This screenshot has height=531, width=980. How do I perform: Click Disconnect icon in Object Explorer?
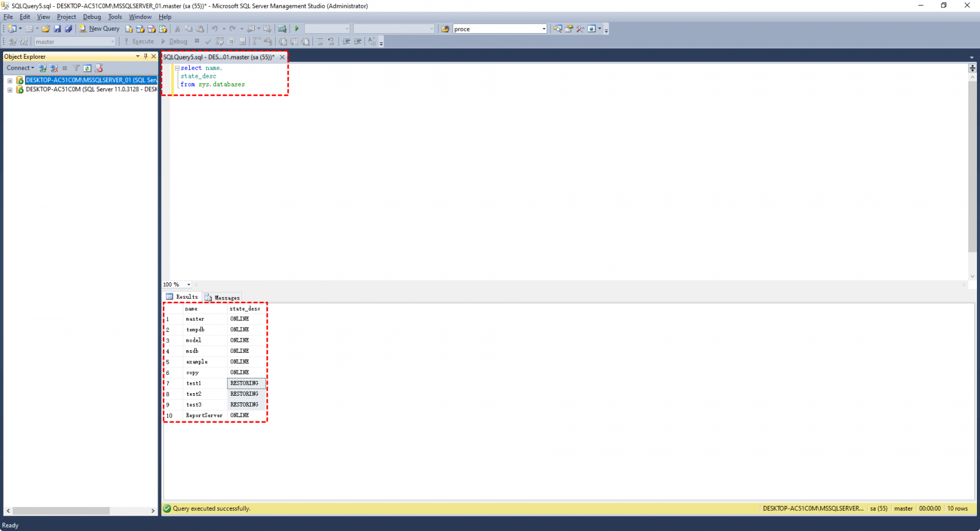coord(54,68)
